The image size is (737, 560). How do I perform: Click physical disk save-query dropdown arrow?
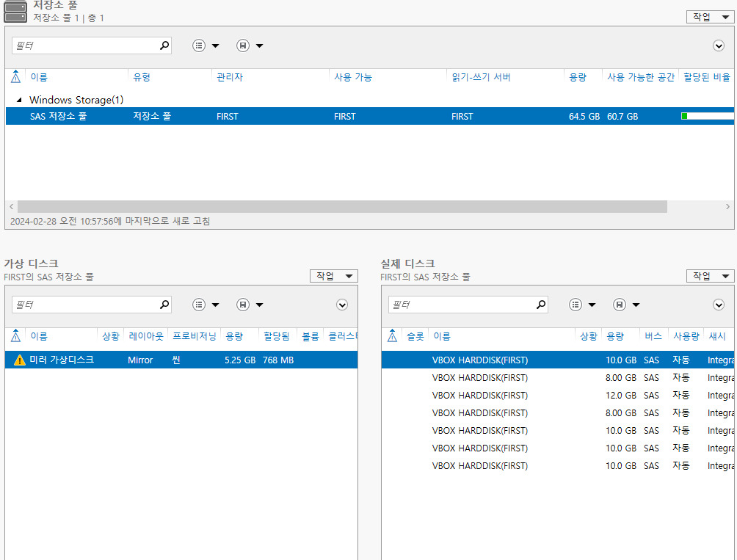636,305
